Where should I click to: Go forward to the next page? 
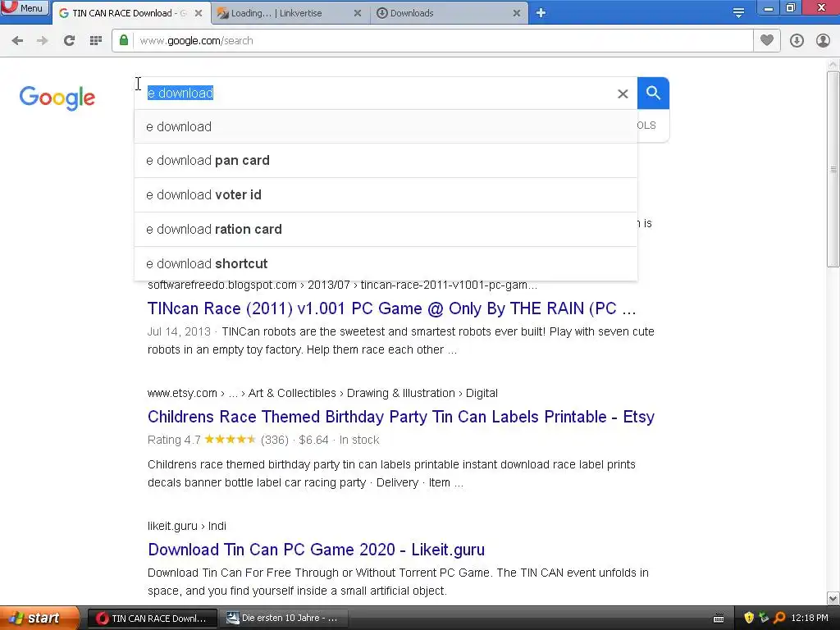click(x=43, y=41)
